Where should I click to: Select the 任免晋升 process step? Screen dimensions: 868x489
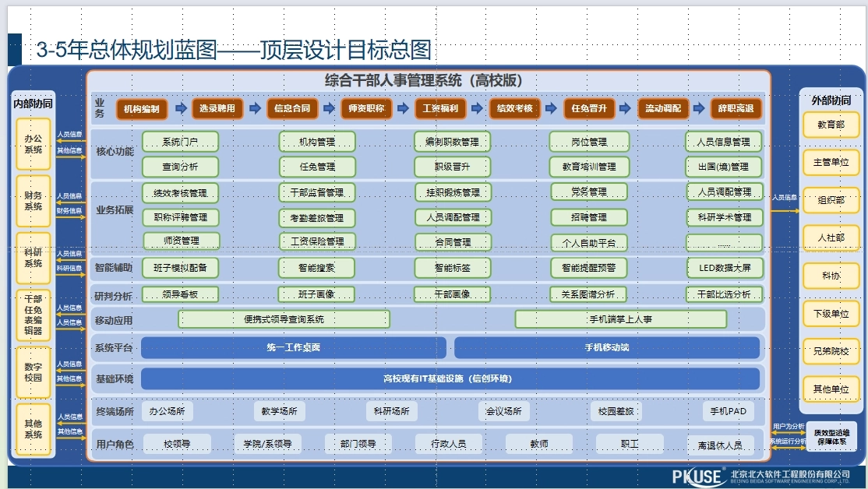(588, 108)
